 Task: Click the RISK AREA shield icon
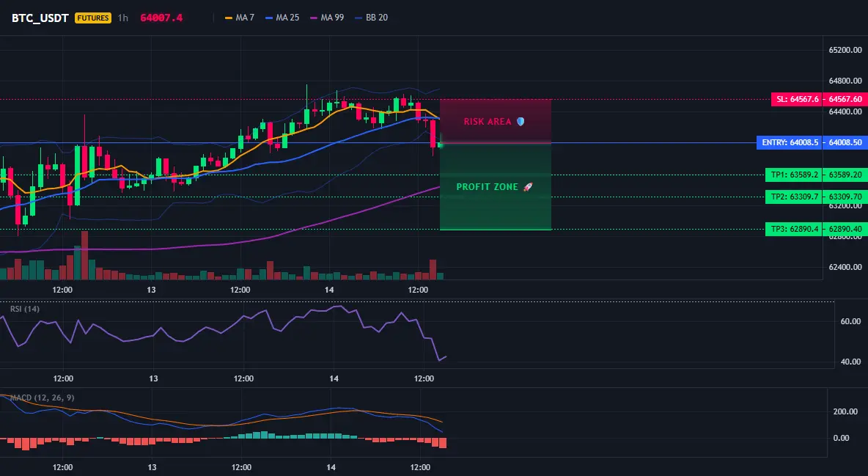click(521, 121)
